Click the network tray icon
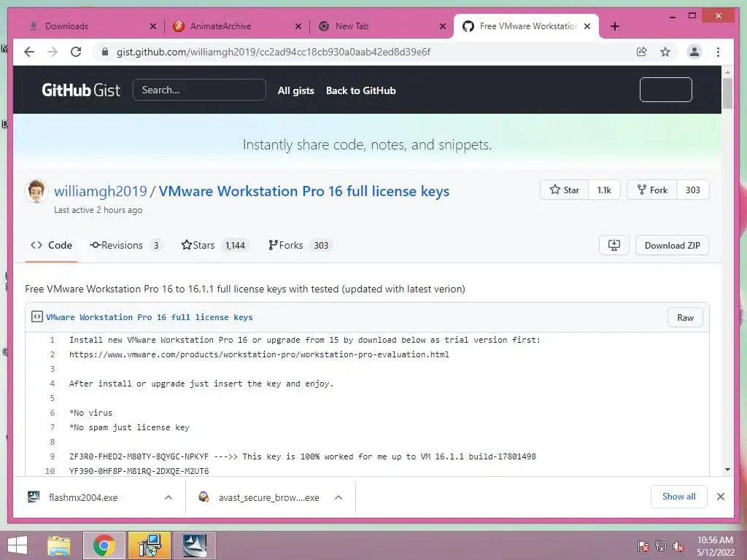Image resolution: width=747 pixels, height=560 pixels. click(661, 547)
